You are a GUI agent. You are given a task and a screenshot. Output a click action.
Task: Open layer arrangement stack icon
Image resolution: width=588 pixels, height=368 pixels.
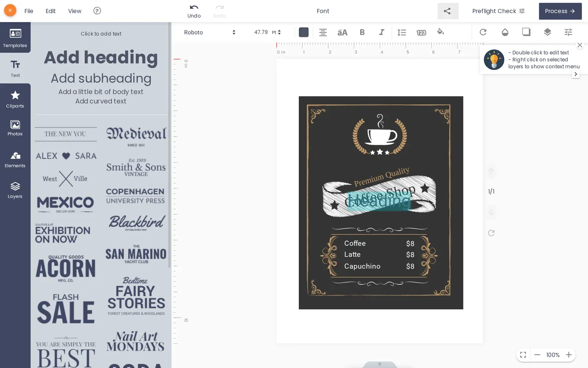point(547,32)
